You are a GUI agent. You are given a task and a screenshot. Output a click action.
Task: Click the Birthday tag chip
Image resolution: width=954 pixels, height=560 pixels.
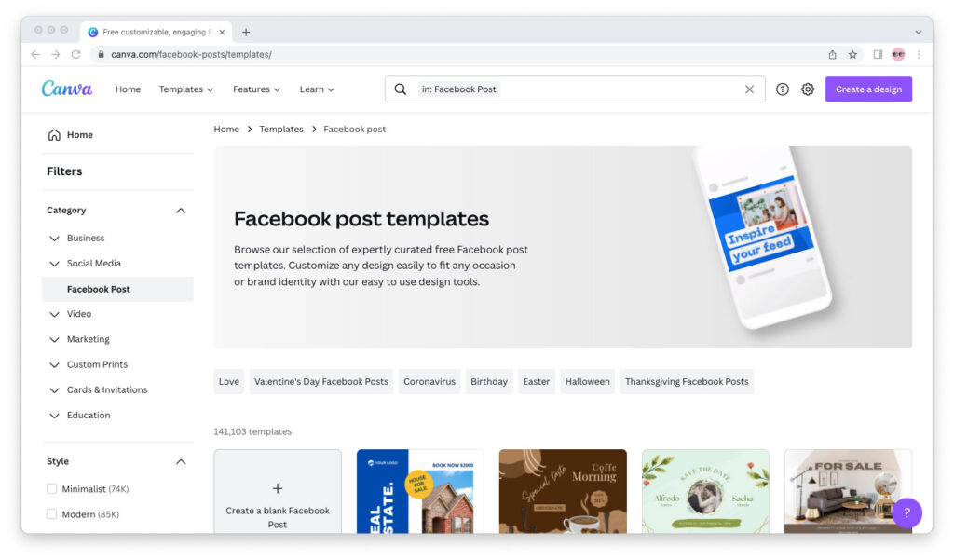tap(489, 382)
